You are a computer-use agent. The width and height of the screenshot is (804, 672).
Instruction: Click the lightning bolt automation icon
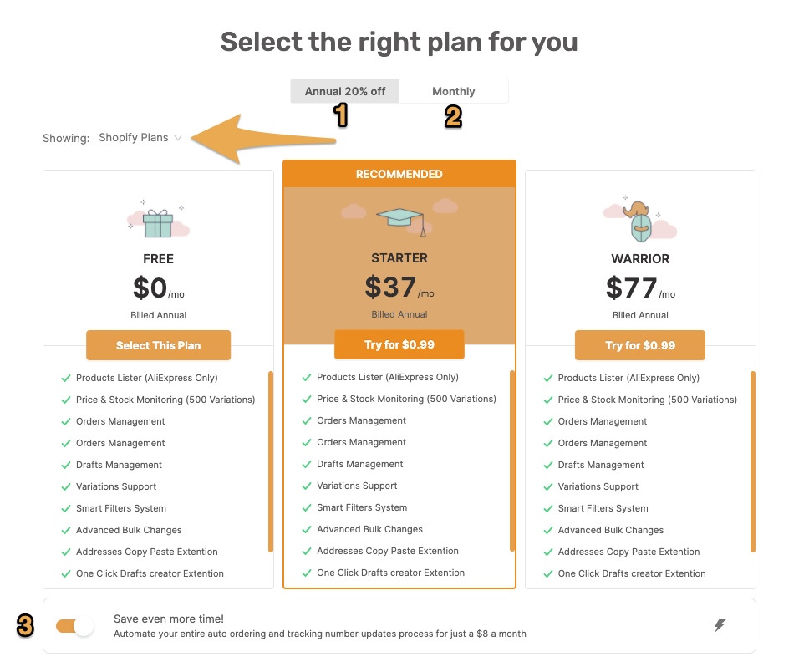tap(720, 625)
